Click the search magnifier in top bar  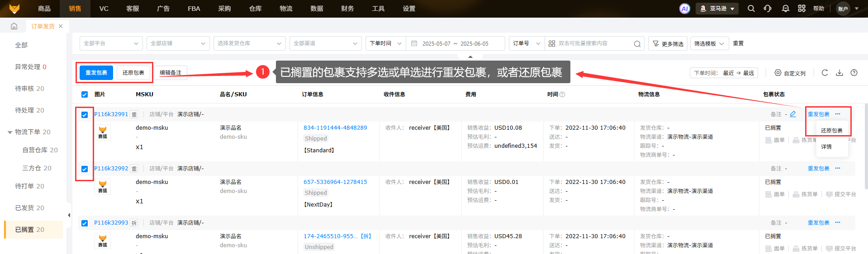(751, 9)
